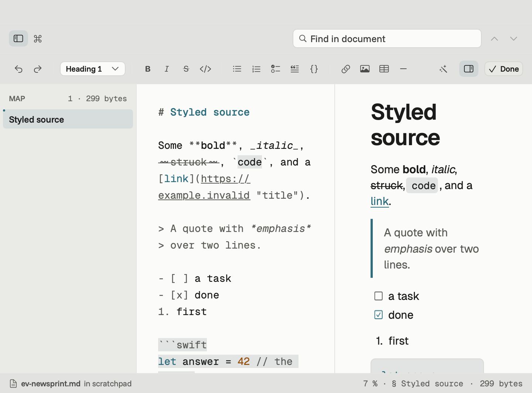
Task: Open the command palette icon
Action: coord(38,38)
